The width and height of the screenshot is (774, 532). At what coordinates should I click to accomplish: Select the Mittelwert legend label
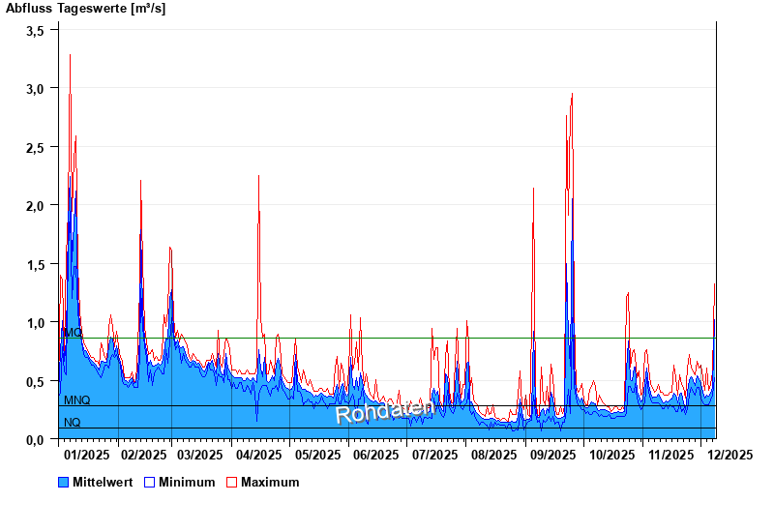click(x=103, y=482)
